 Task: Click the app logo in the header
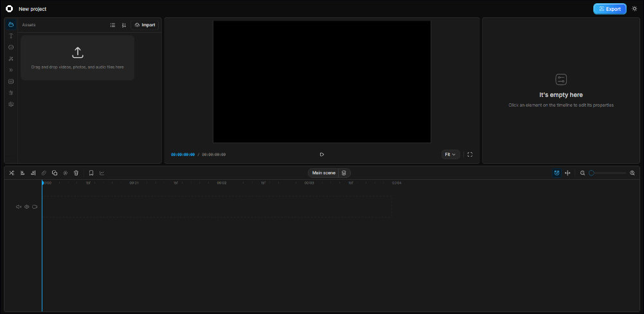coord(10,8)
